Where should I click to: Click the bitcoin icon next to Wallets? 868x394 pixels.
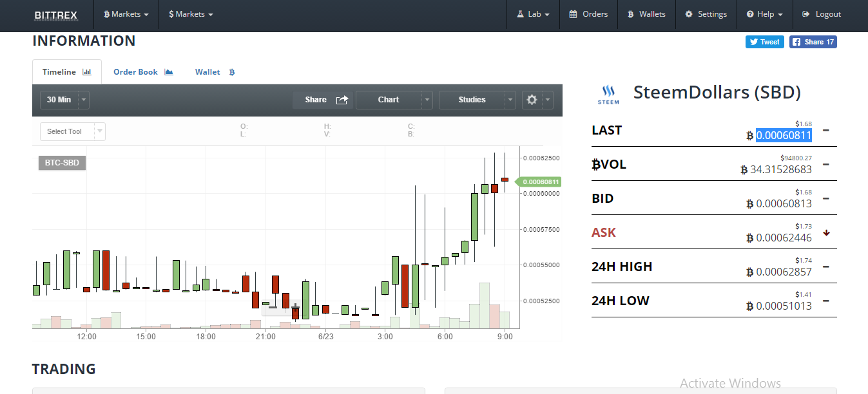631,14
